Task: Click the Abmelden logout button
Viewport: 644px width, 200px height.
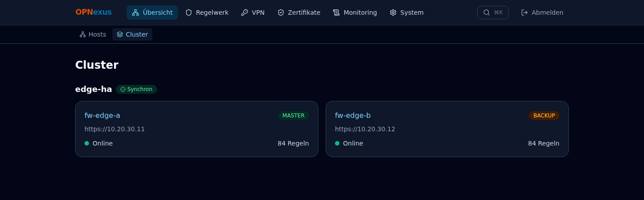Action: coord(542,12)
